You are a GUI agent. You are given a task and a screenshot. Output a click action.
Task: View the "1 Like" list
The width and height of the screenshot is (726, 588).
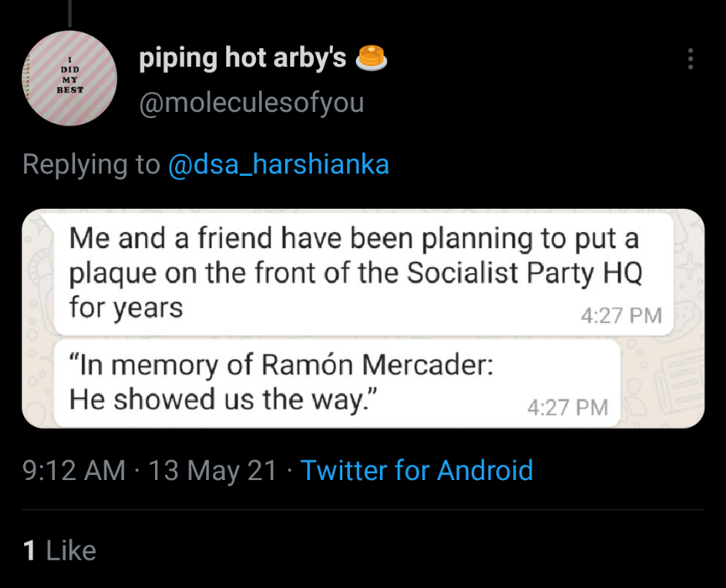point(60,551)
